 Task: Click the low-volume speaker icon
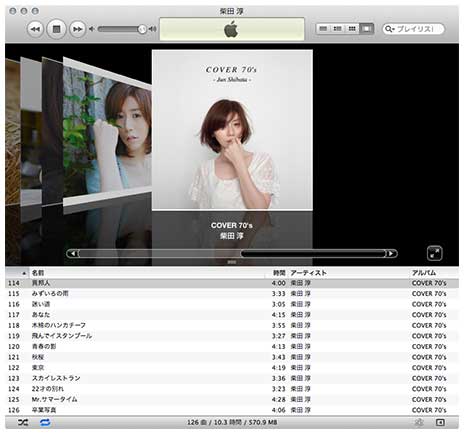91,29
